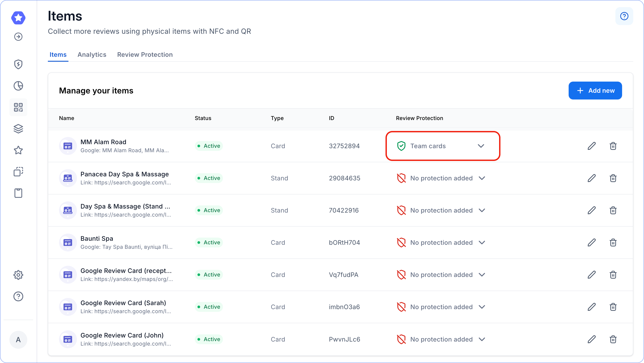644x363 pixels.
Task: Open protection dropdown for Google Review Card (Sarah)
Action: point(482,307)
